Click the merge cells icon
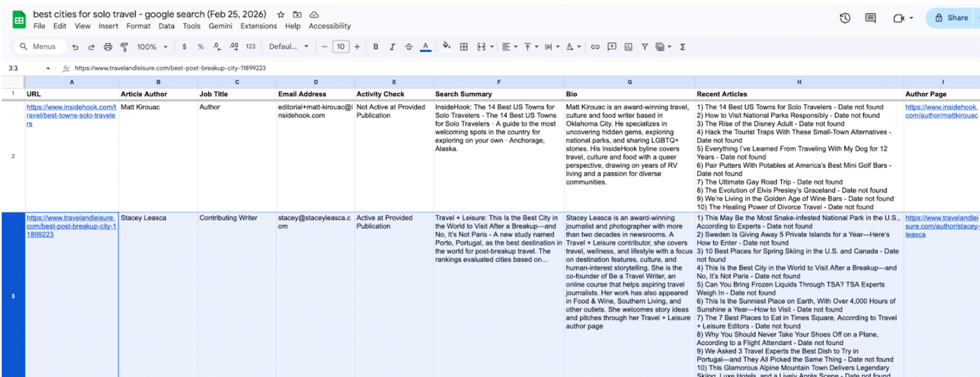 pyautogui.click(x=481, y=47)
